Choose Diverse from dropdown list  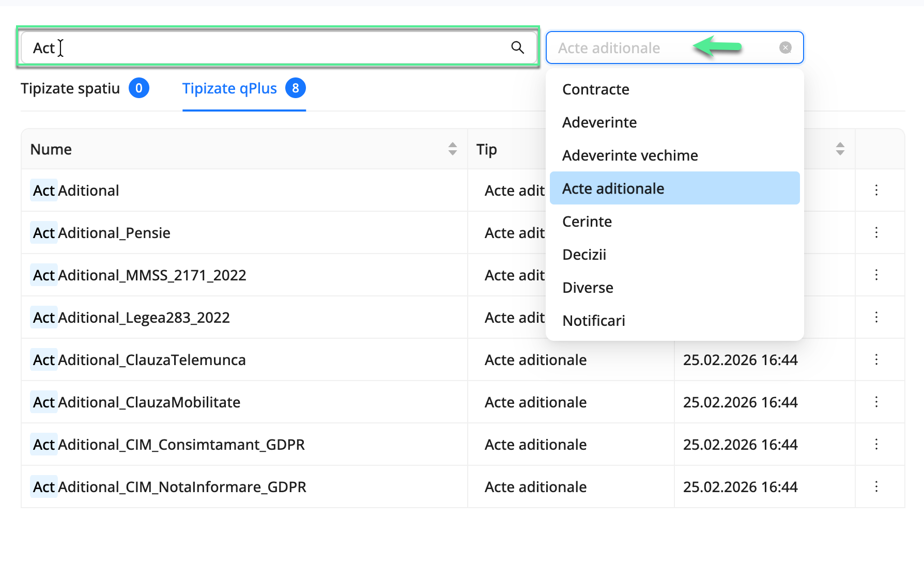(x=674, y=288)
